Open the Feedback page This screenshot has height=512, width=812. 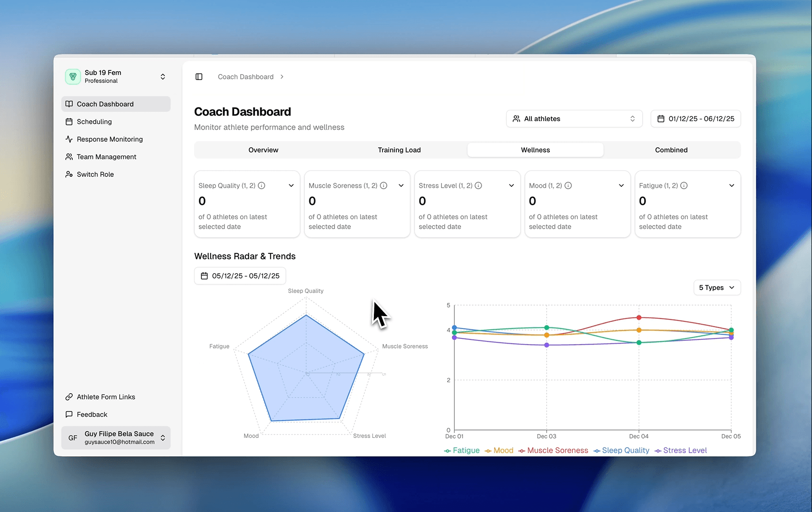click(92, 415)
